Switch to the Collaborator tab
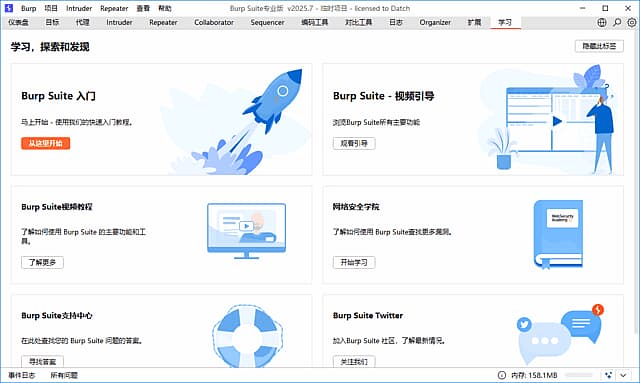The image size is (640, 383). tap(214, 22)
